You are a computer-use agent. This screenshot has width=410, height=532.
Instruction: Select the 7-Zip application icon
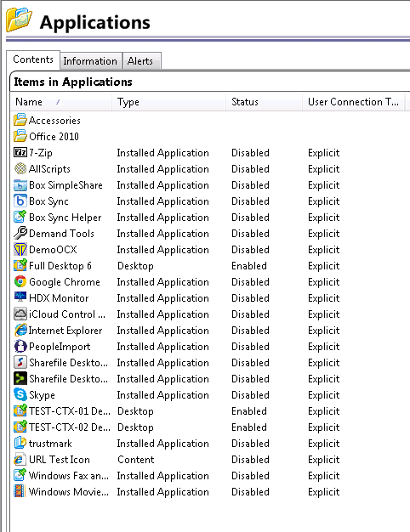[x=20, y=152]
